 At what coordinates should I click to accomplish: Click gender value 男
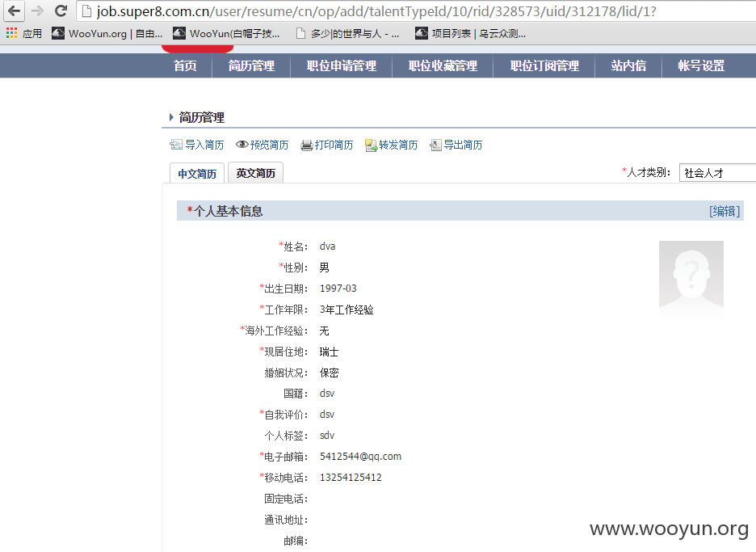(x=324, y=268)
